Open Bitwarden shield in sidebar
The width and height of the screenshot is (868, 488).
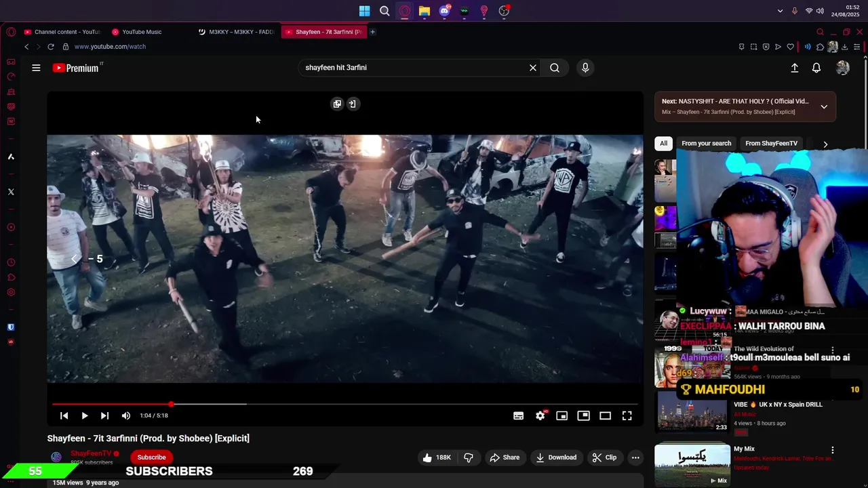(x=11, y=327)
